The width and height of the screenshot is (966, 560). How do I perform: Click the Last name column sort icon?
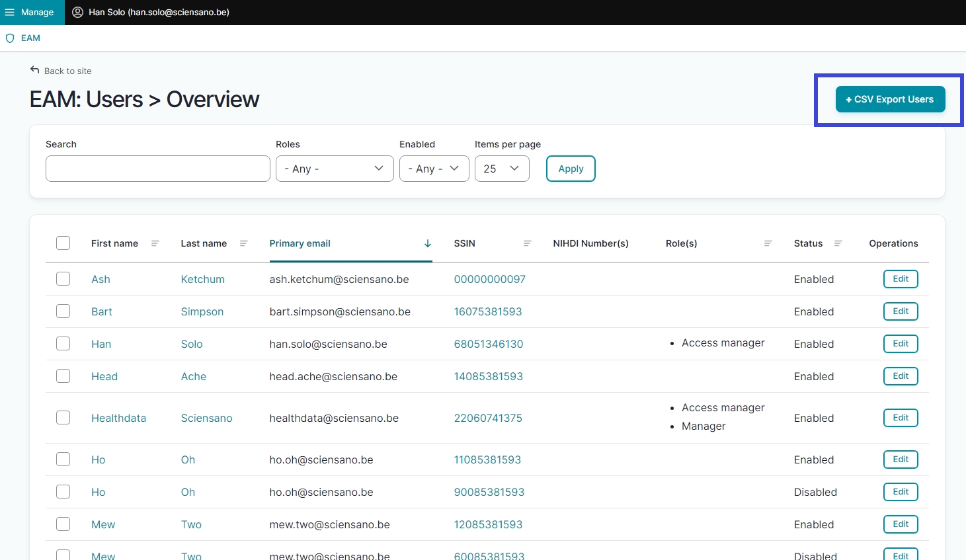243,243
